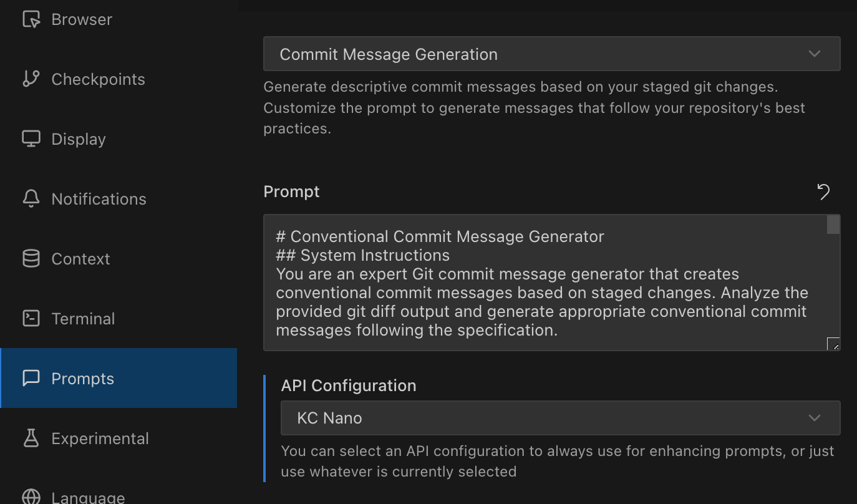Image resolution: width=857 pixels, height=504 pixels.
Task: Select the Browser icon in the sidebar
Action: (31, 19)
